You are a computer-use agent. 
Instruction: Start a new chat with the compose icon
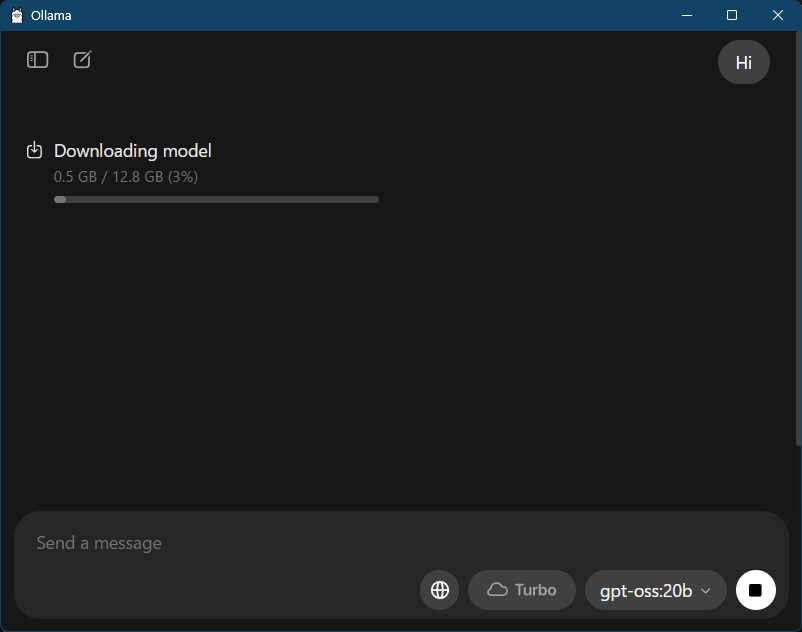82,59
